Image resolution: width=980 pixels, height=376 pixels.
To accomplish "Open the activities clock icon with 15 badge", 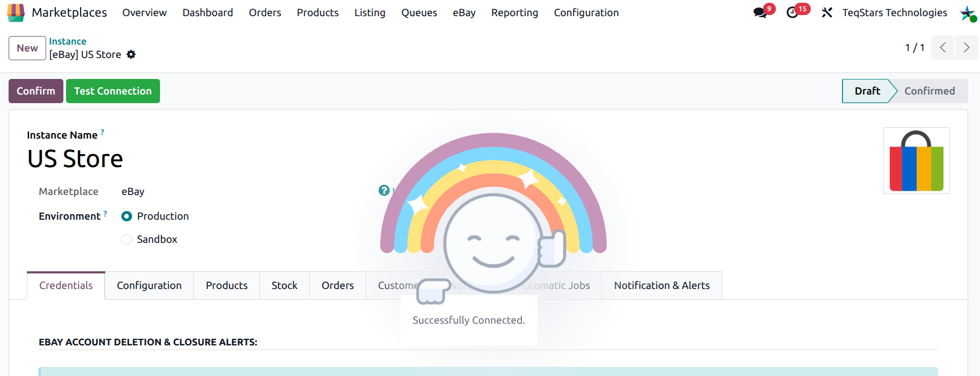I will 793,12.
